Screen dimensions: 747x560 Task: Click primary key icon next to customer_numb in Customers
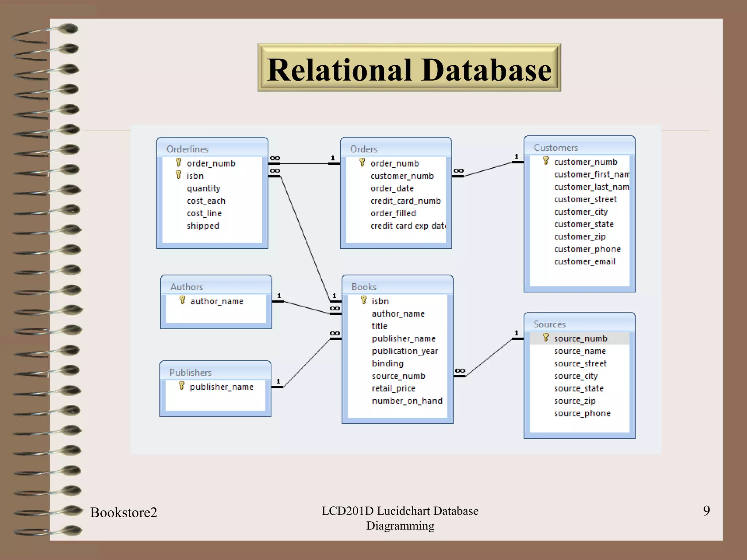pos(546,161)
